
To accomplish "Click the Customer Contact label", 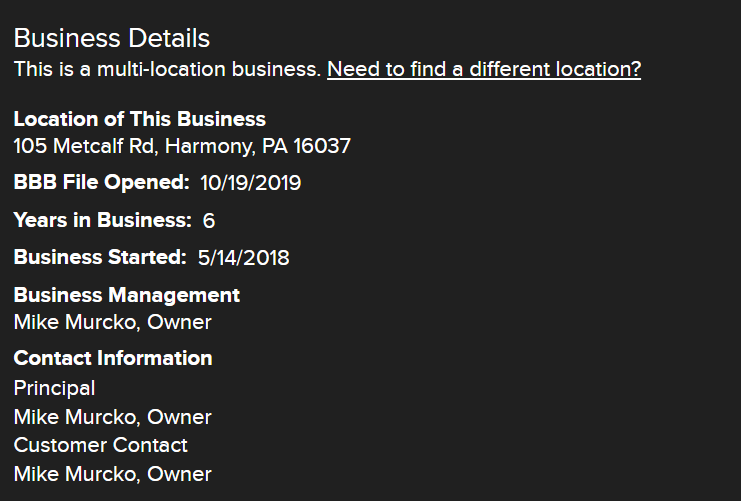I will tap(101, 445).
